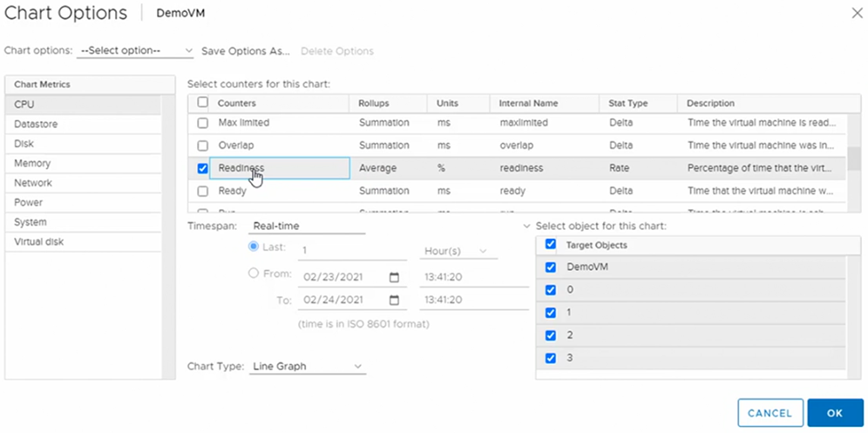Image resolution: width=868 pixels, height=433 pixels.
Task: Close the Chart Options dialog
Action: pyautogui.click(x=857, y=13)
